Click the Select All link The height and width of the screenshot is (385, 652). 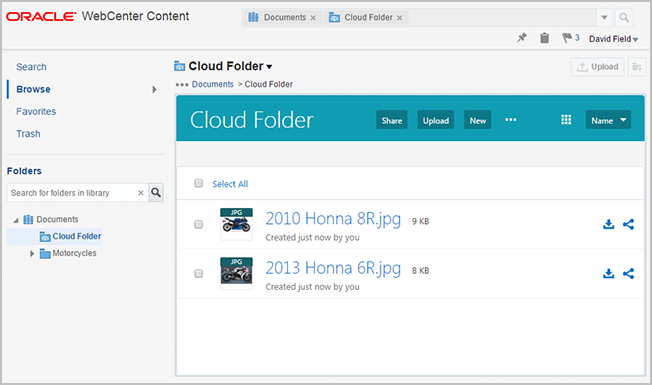click(x=230, y=184)
